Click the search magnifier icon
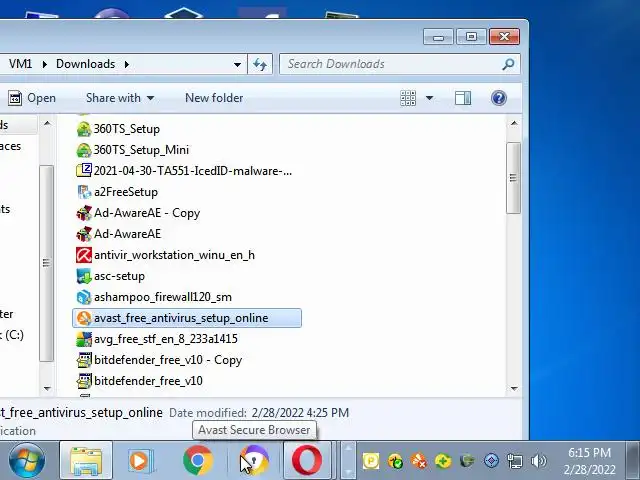The height and width of the screenshot is (480, 640). [508, 64]
